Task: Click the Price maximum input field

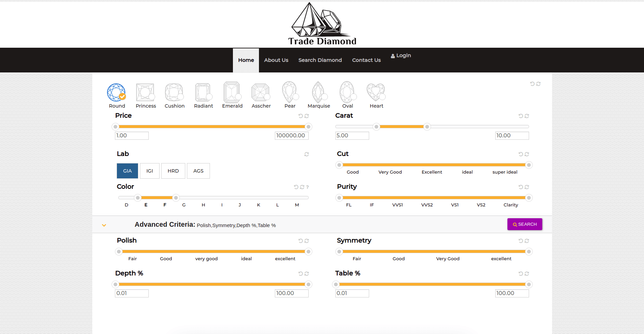Action: click(291, 136)
